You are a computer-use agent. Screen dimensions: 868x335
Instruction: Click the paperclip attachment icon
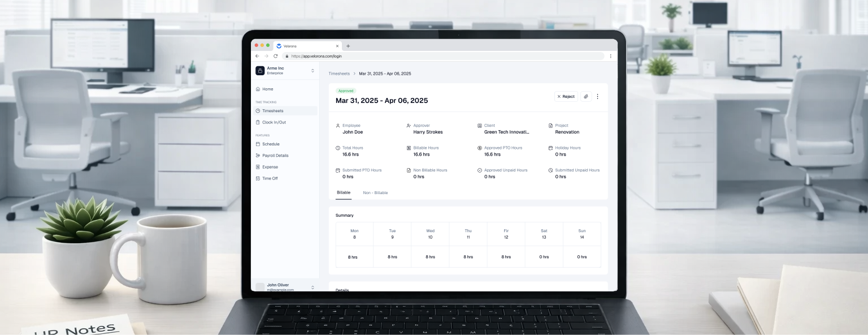[x=586, y=97]
